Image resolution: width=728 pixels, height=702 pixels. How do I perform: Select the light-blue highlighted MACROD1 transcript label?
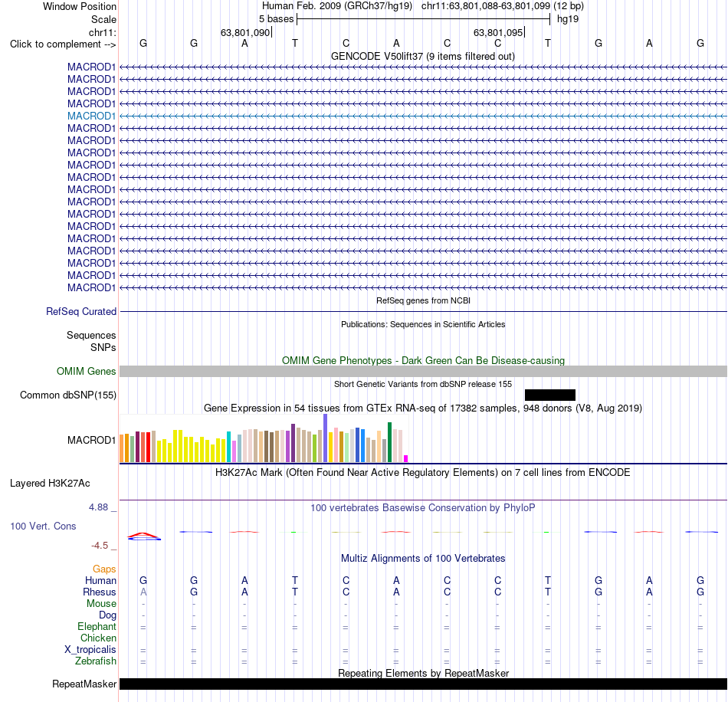pos(91,116)
